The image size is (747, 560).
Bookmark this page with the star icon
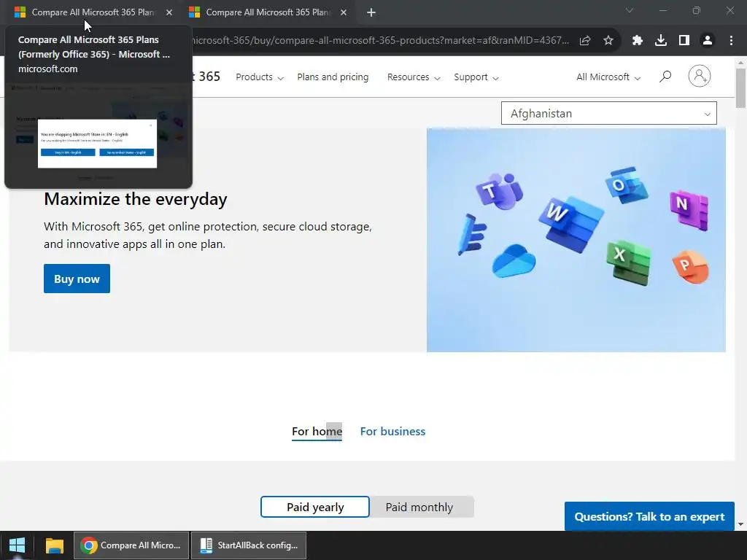pos(608,41)
